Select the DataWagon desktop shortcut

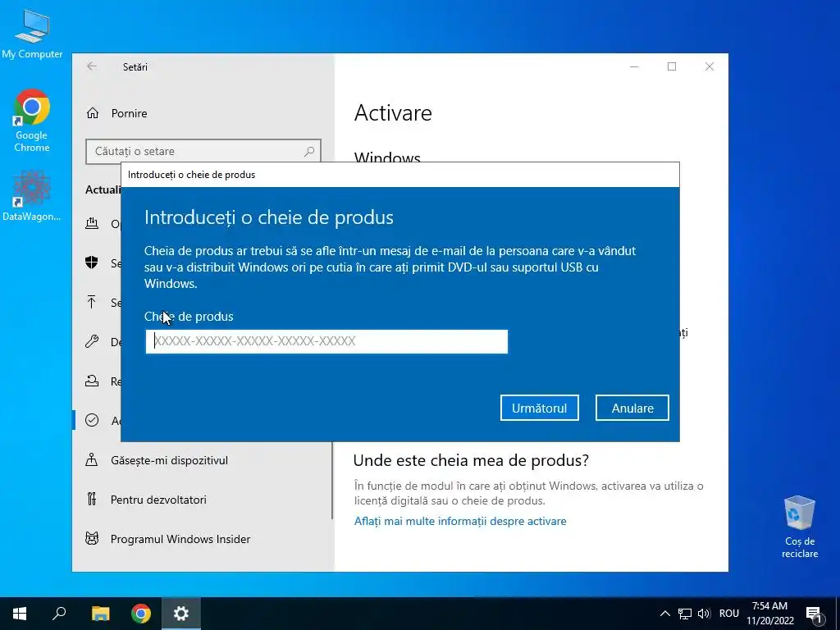[x=32, y=195]
